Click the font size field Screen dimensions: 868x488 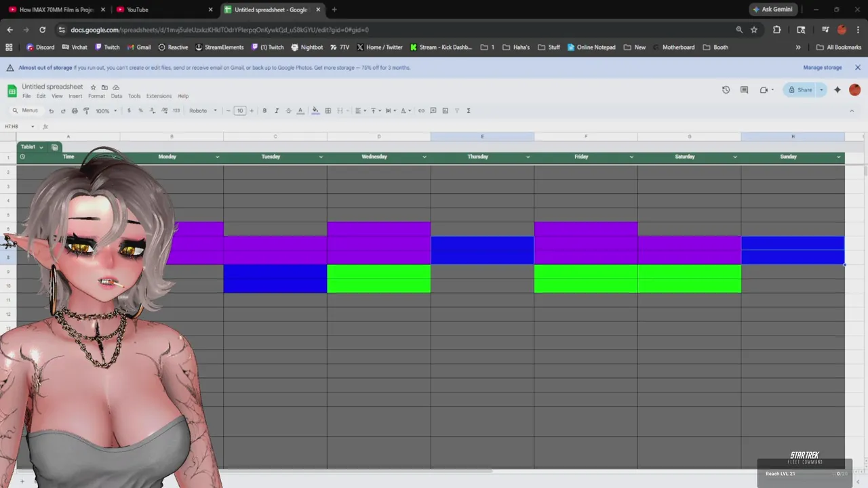tap(239, 110)
